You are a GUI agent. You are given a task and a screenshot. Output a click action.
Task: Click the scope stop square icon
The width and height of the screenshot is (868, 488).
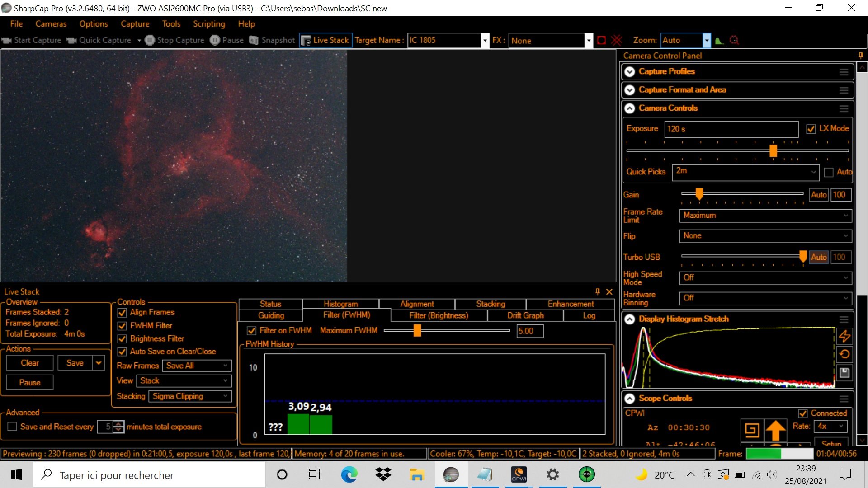tap(752, 430)
